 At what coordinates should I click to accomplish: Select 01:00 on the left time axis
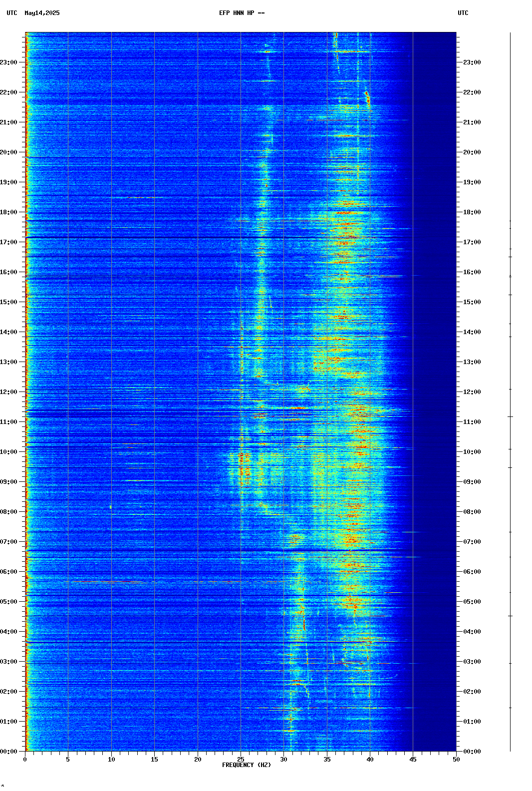click(x=8, y=722)
